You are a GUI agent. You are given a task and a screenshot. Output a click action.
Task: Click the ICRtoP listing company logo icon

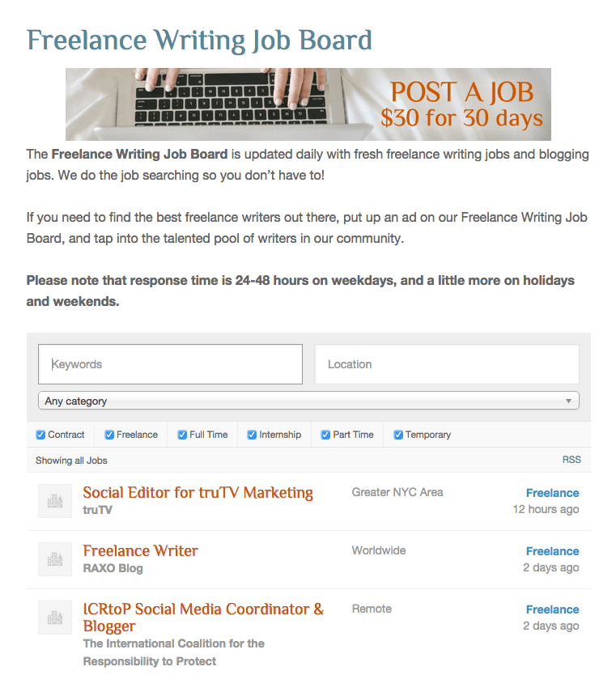55,618
